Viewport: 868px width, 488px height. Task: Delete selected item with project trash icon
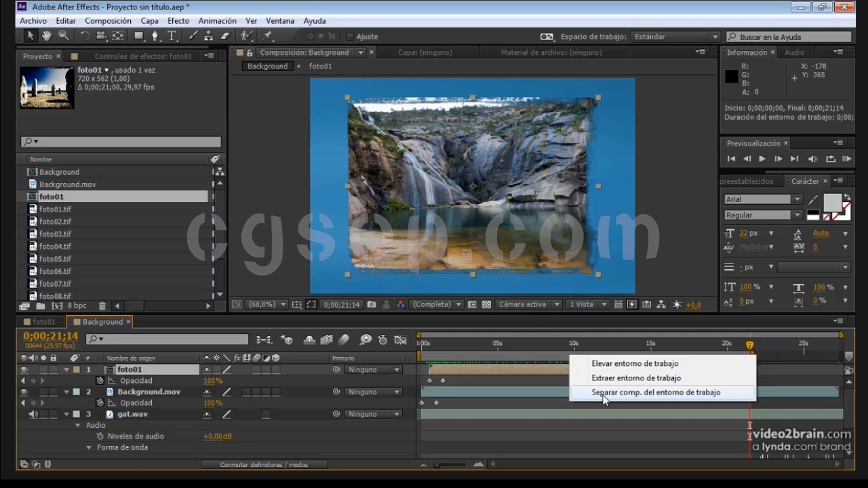102,306
